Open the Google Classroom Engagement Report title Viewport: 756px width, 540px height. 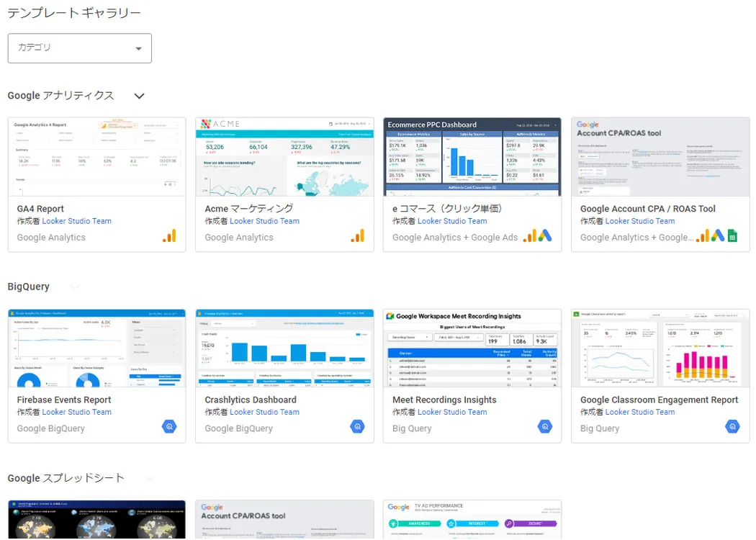click(659, 400)
